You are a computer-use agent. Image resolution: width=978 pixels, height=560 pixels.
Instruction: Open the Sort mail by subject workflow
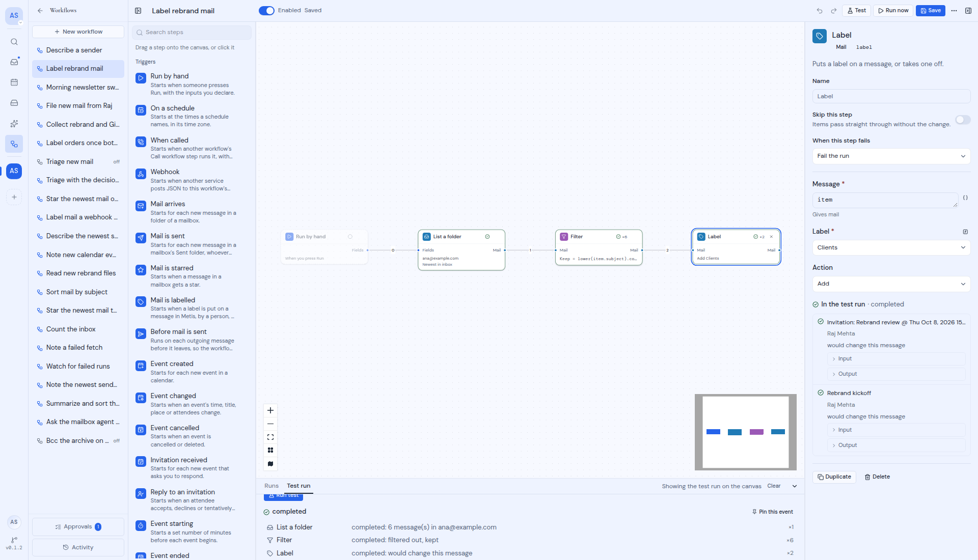[x=78, y=292]
